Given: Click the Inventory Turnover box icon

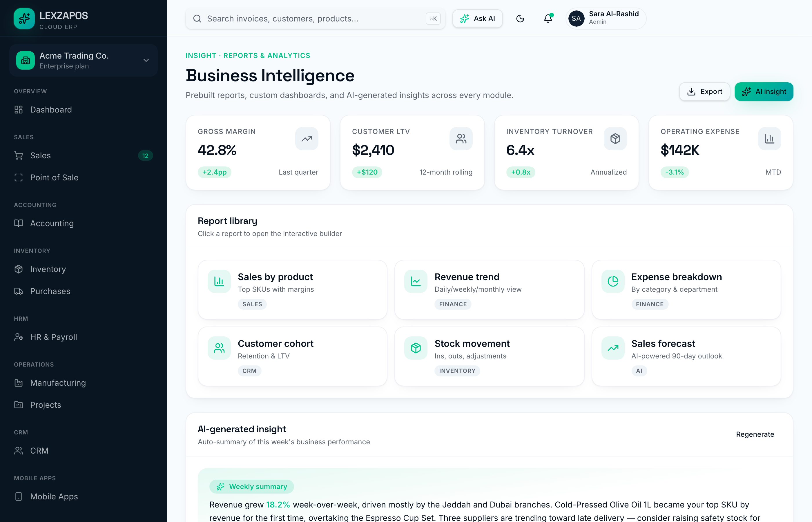Looking at the screenshot, I should tap(615, 139).
